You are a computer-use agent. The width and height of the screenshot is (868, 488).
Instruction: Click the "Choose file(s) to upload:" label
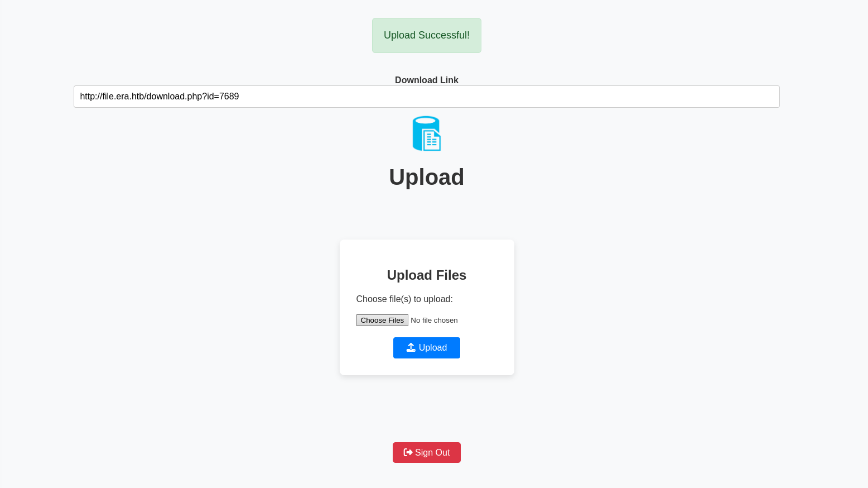404,299
